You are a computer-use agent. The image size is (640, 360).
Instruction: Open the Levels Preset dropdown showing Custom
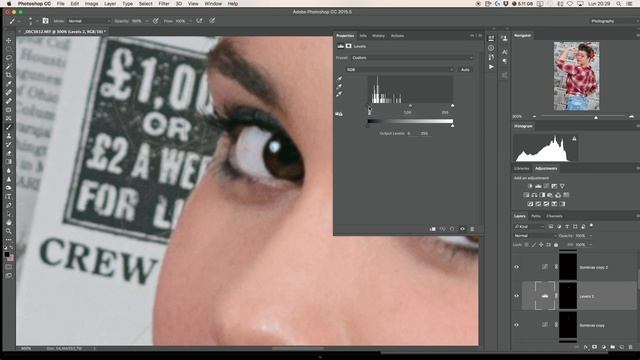pyautogui.click(x=412, y=58)
